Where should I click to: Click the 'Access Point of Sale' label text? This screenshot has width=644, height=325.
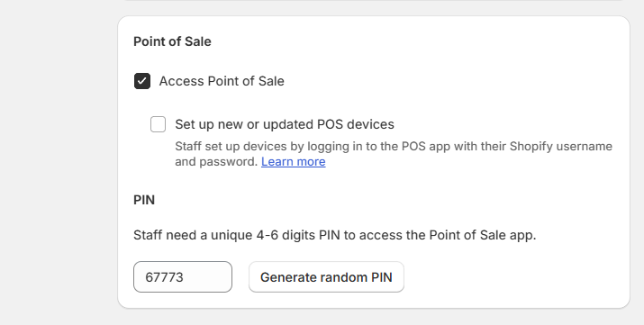(222, 81)
